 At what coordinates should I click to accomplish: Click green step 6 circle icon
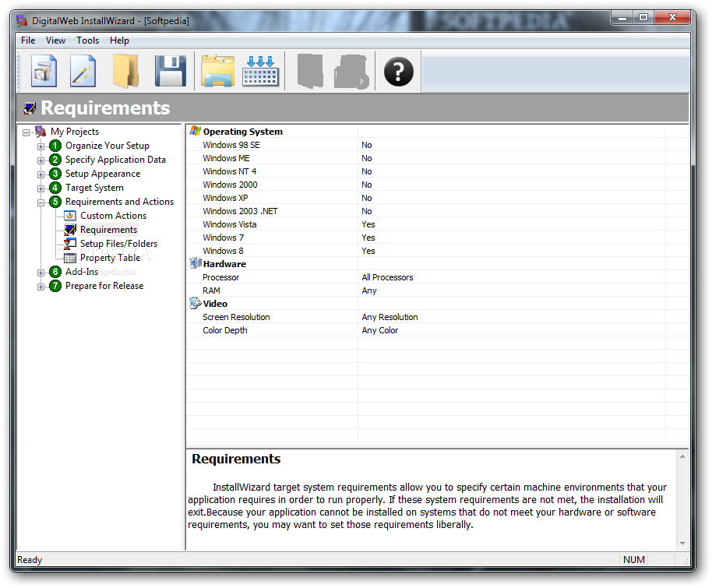pyautogui.click(x=55, y=272)
